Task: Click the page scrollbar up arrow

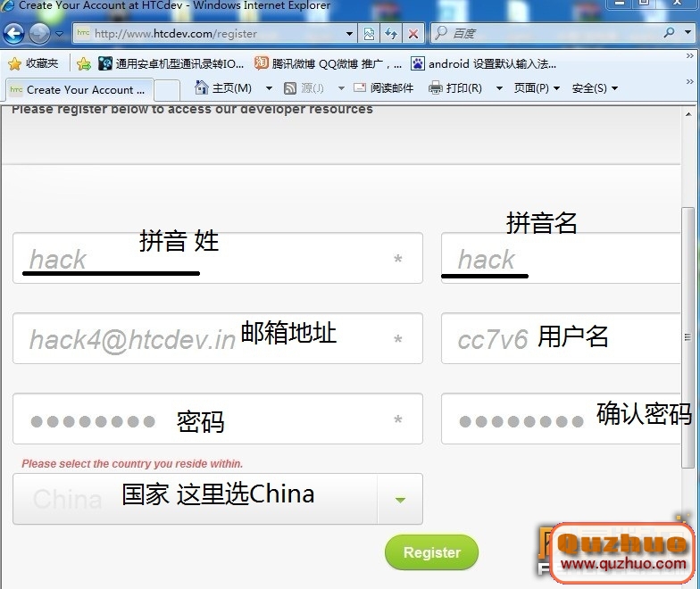Action: coord(687,114)
